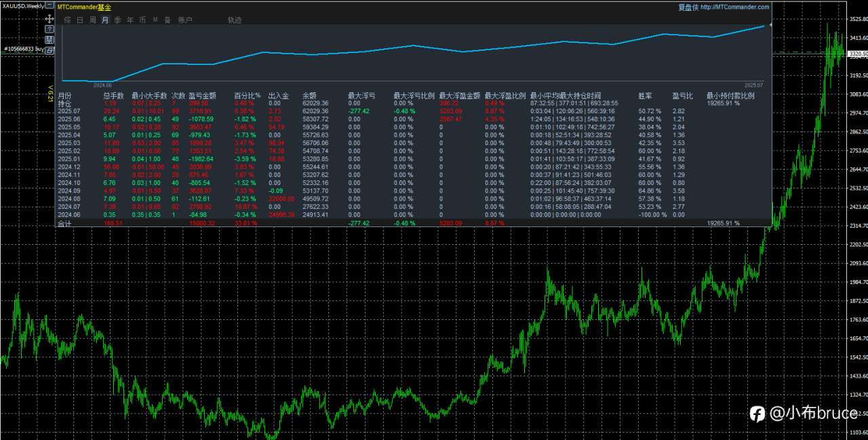868x440 pixels.
Task: Switch to the 周 weekly tab
Action: 93,20
